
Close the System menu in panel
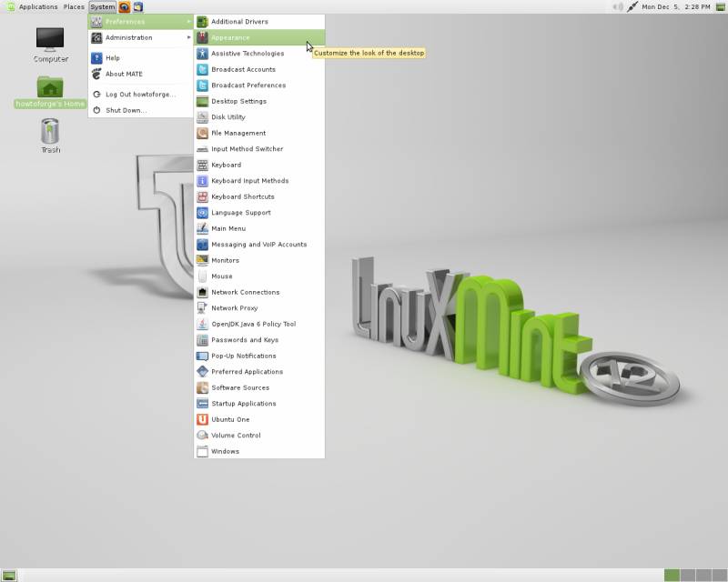point(102,7)
